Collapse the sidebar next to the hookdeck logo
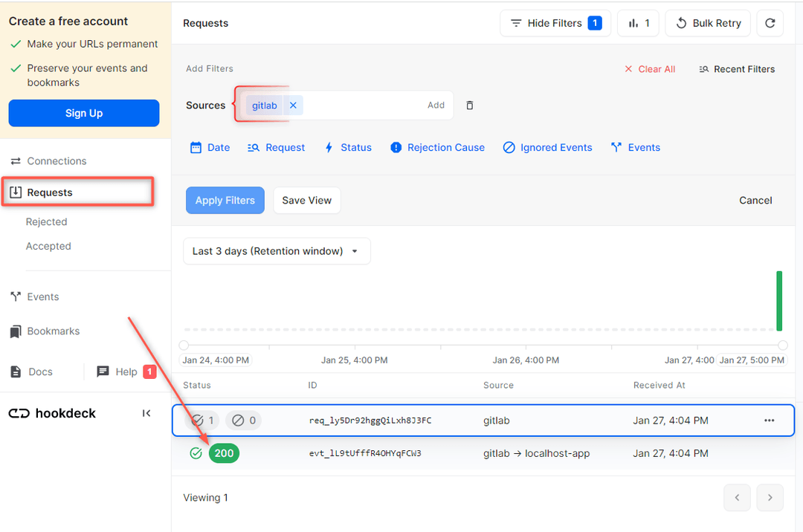Screen dimensions: 803x532 coord(146,413)
